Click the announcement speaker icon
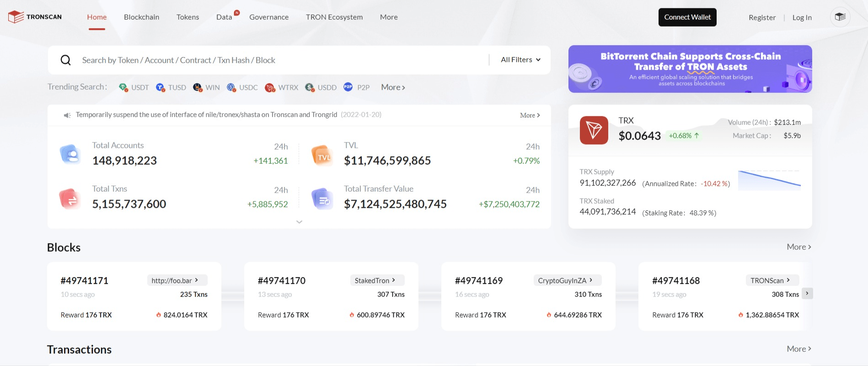Viewport: 868px width, 366px height. (x=67, y=115)
